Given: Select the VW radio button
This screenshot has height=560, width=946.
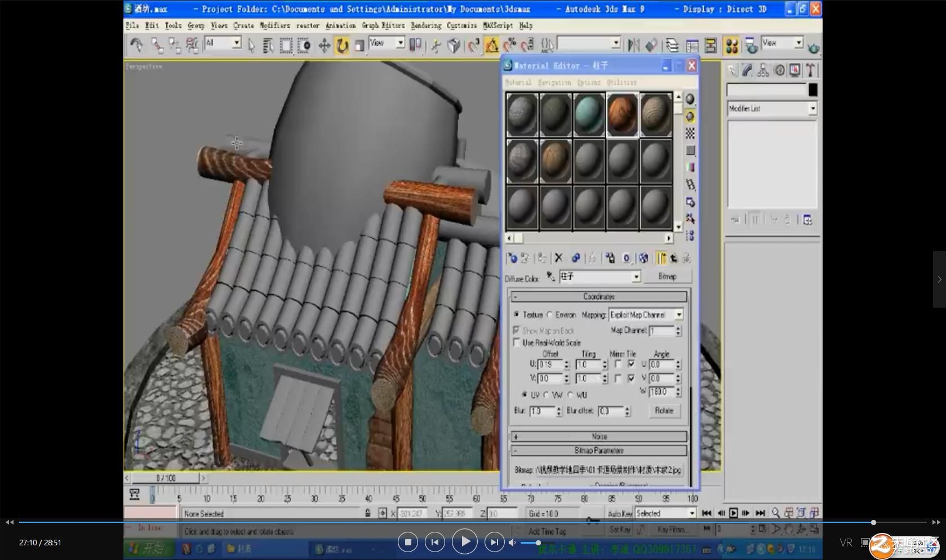Looking at the screenshot, I should click(x=547, y=394).
